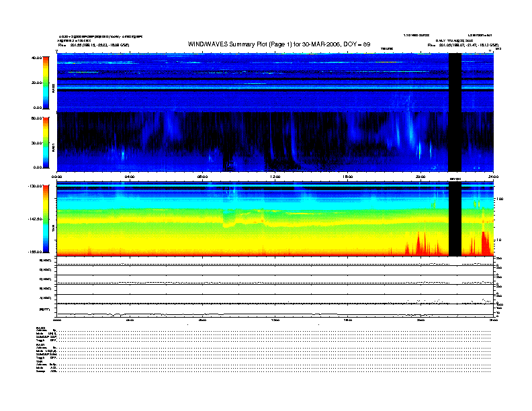The width and height of the screenshot is (532, 411).
Task: Click the RAD1 spectrogram panel
Action: (275, 142)
